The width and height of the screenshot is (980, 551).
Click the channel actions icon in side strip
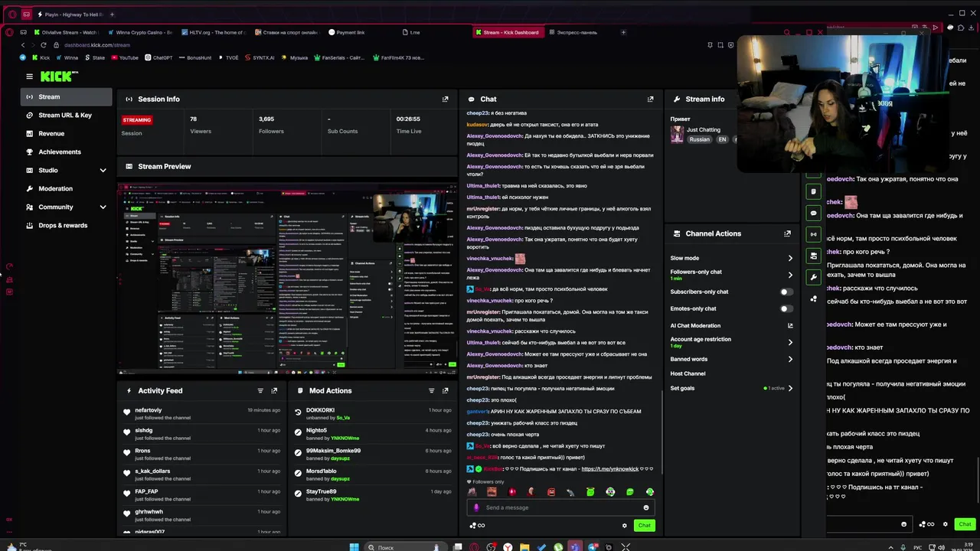[814, 256]
